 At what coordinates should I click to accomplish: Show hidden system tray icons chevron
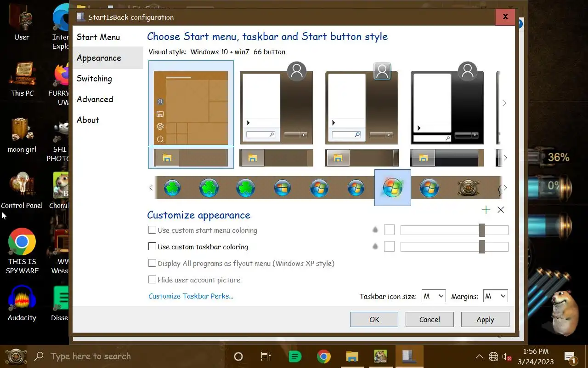[x=479, y=356]
